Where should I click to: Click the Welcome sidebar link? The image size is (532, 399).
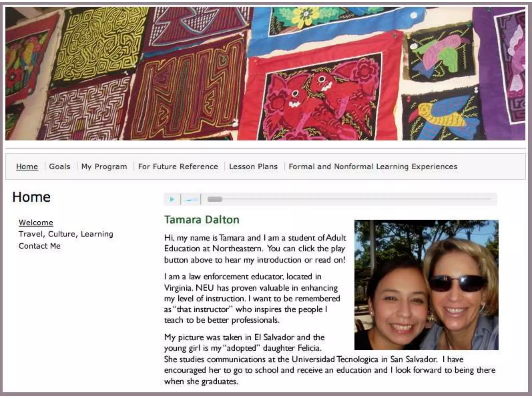[36, 223]
